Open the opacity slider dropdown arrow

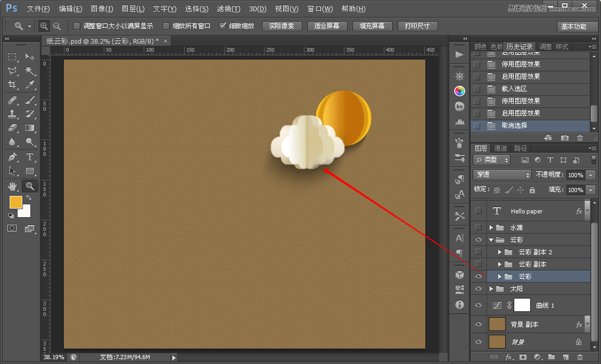click(x=591, y=175)
